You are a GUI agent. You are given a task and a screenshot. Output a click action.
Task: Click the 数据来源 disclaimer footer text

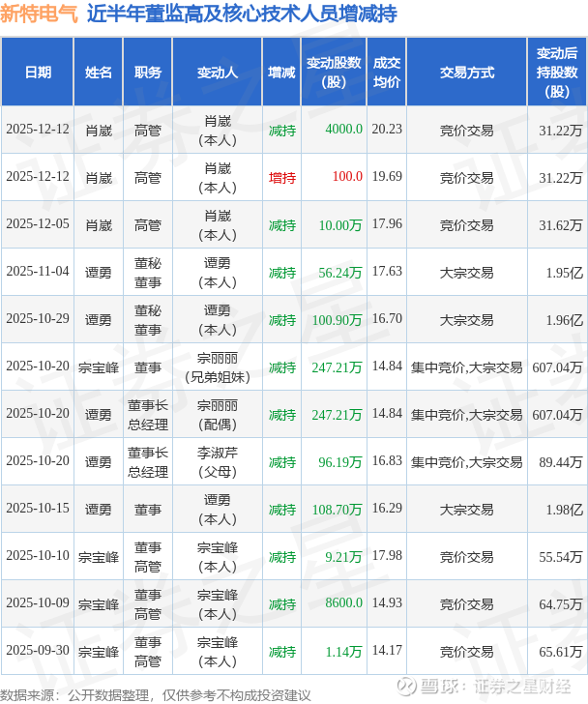[x=156, y=695]
